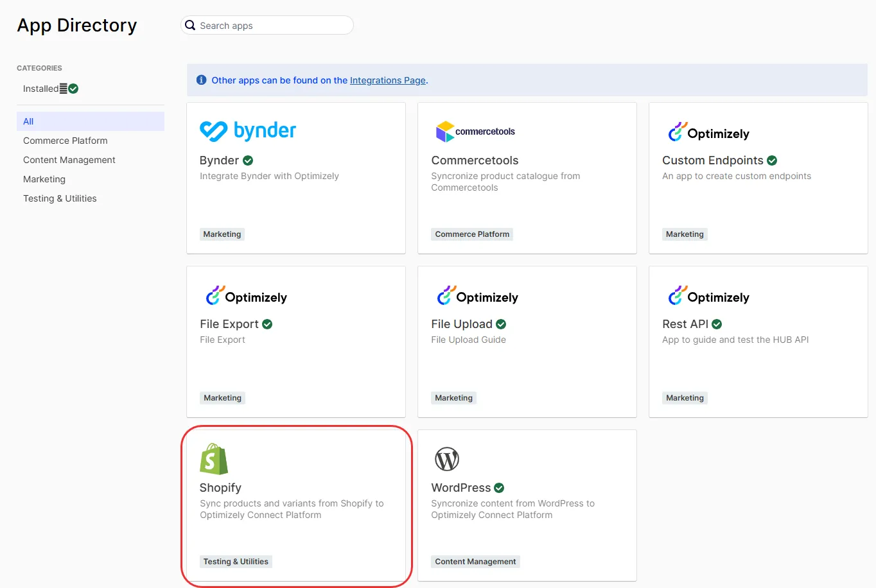876x588 pixels.
Task: Click the WordPress logo
Action: [447, 459]
